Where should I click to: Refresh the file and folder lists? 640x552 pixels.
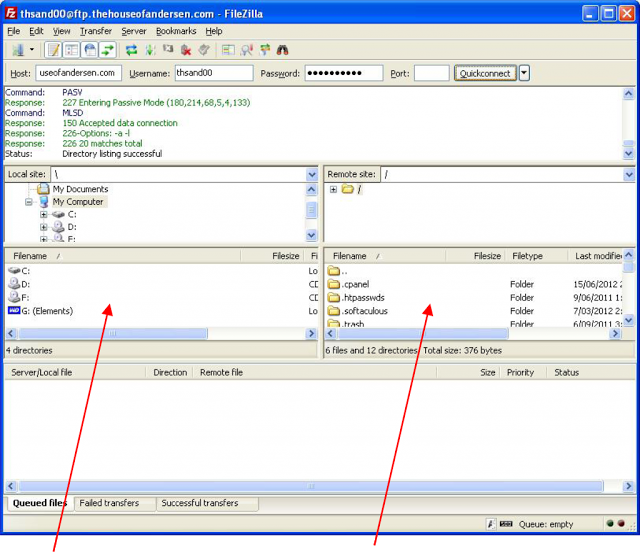tap(131, 50)
